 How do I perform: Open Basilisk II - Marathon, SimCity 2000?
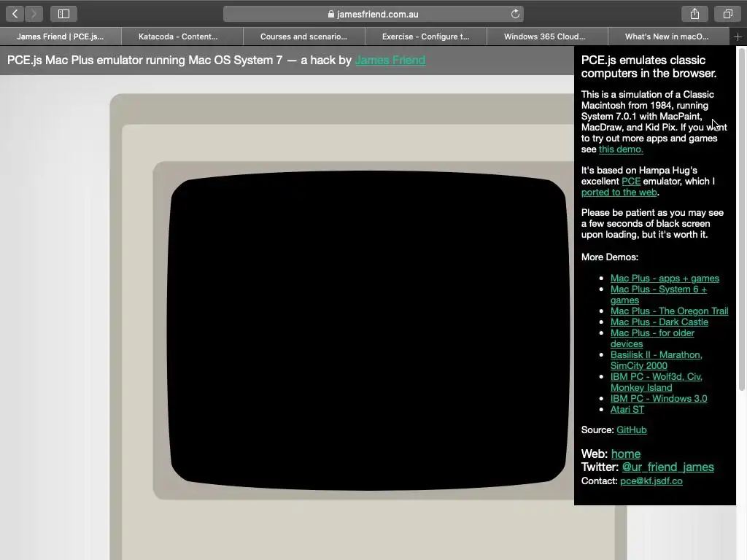pos(656,360)
